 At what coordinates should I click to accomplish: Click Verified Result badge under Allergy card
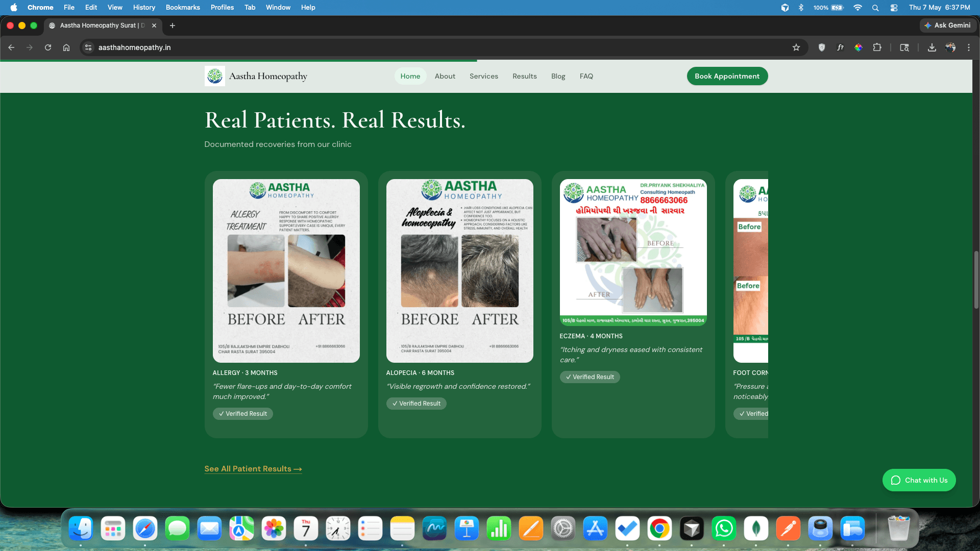243,414
